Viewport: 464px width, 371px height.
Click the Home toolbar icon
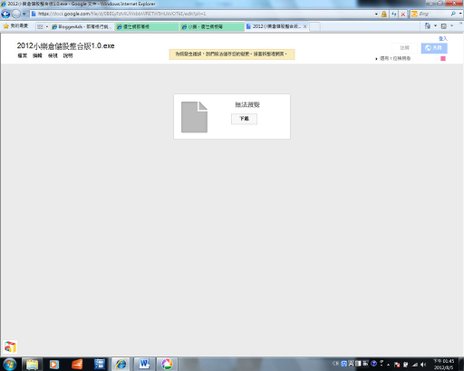tap(428, 26)
